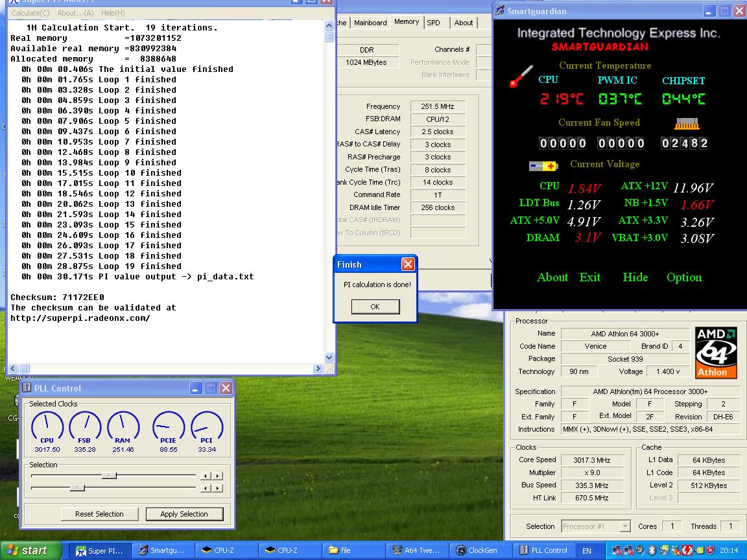This screenshot has width=747, height=560.
Task: Click Option in Smartguardian
Action: tap(683, 277)
